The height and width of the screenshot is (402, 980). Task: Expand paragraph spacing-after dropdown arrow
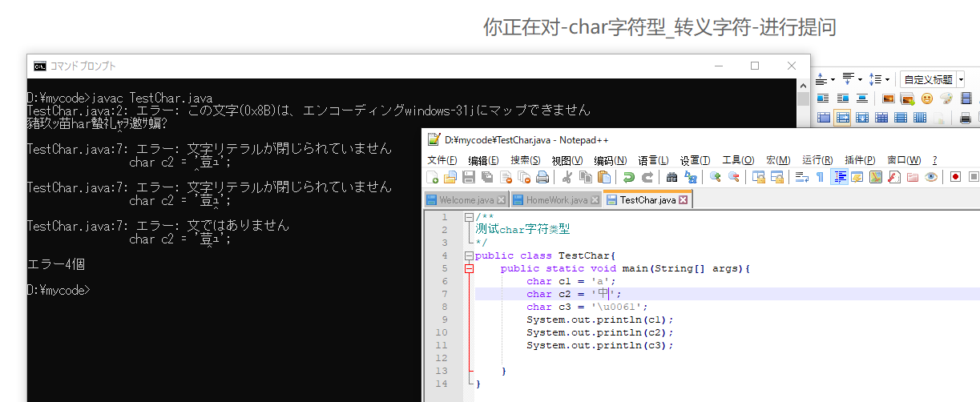click(860, 79)
